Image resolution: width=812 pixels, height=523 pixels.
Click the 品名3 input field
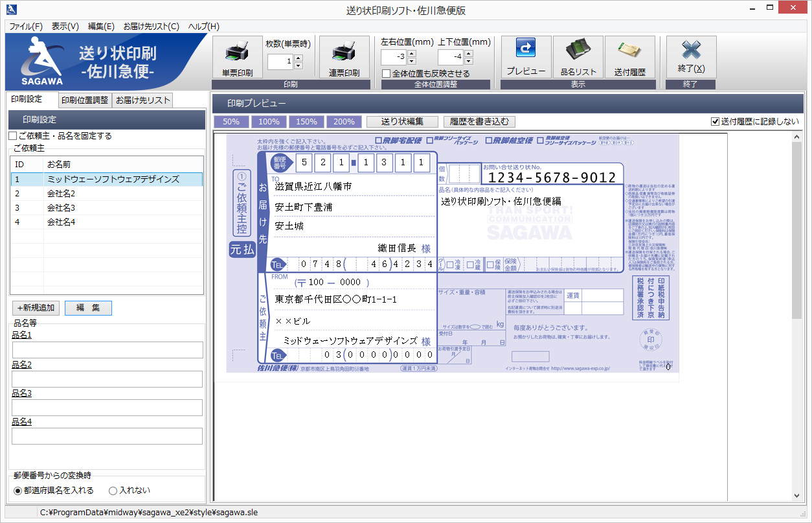107,408
